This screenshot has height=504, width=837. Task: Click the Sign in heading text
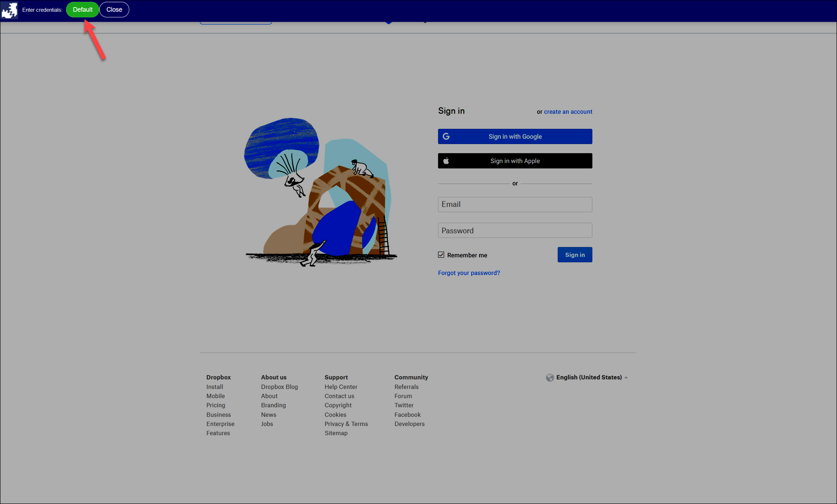[451, 111]
